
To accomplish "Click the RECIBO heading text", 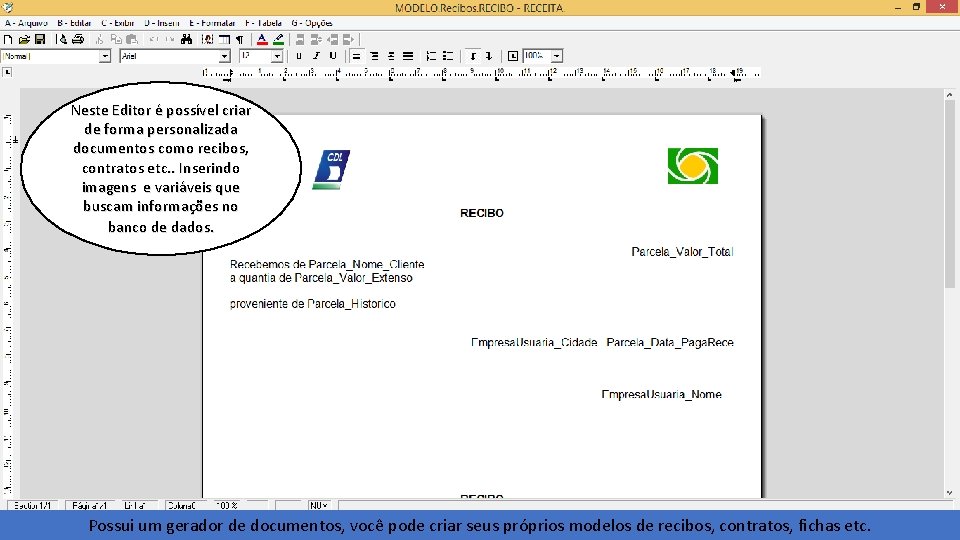I will 482,213.
